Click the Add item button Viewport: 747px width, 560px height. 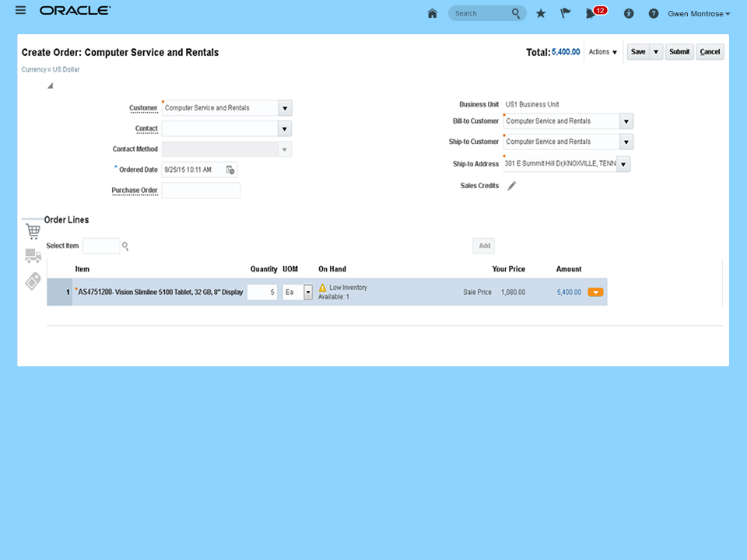(x=484, y=246)
